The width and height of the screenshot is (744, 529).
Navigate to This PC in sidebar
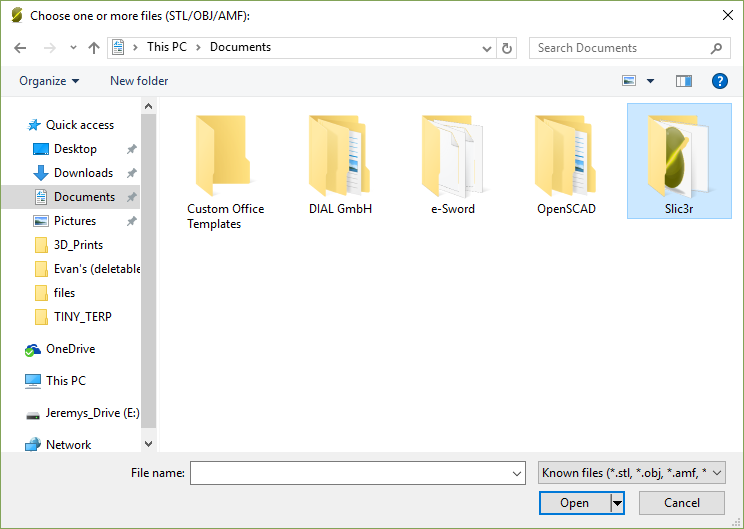pyautogui.click(x=66, y=381)
